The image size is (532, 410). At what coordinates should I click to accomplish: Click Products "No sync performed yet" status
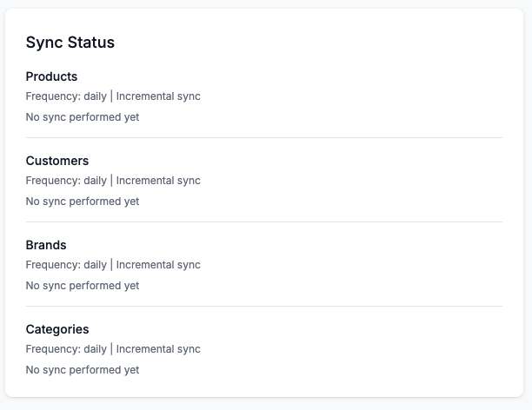point(83,117)
